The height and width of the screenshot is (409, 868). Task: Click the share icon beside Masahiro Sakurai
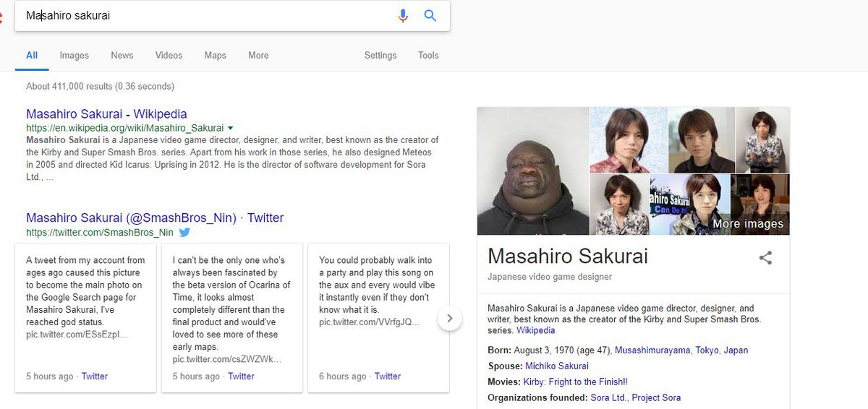(765, 258)
